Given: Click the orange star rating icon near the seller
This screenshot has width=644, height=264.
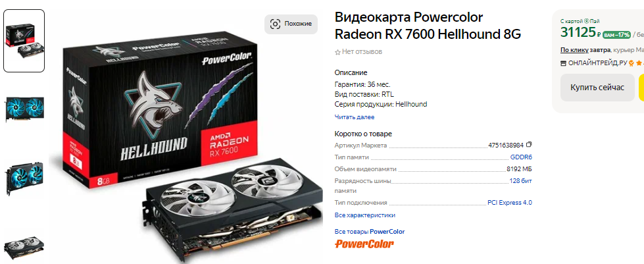Looking at the screenshot, I should (x=639, y=63).
